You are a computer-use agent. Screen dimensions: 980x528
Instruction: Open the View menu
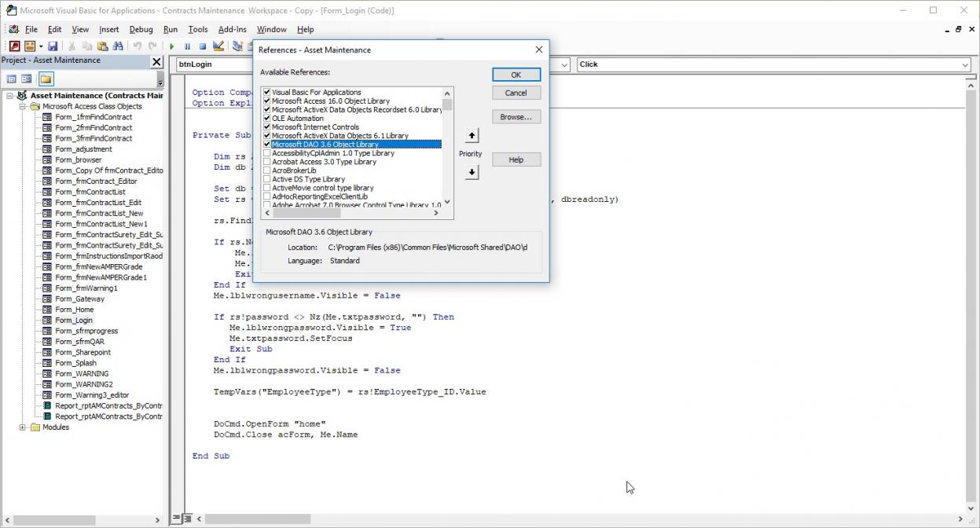(x=80, y=29)
